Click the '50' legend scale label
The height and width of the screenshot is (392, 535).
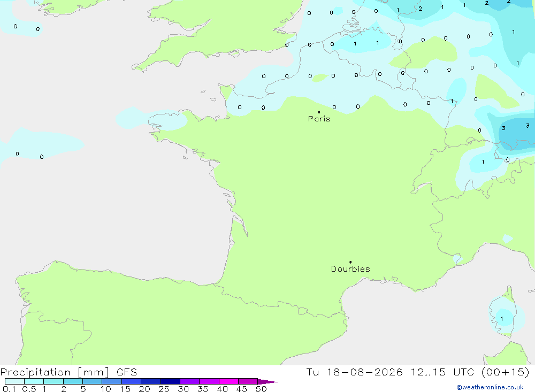click(x=261, y=389)
